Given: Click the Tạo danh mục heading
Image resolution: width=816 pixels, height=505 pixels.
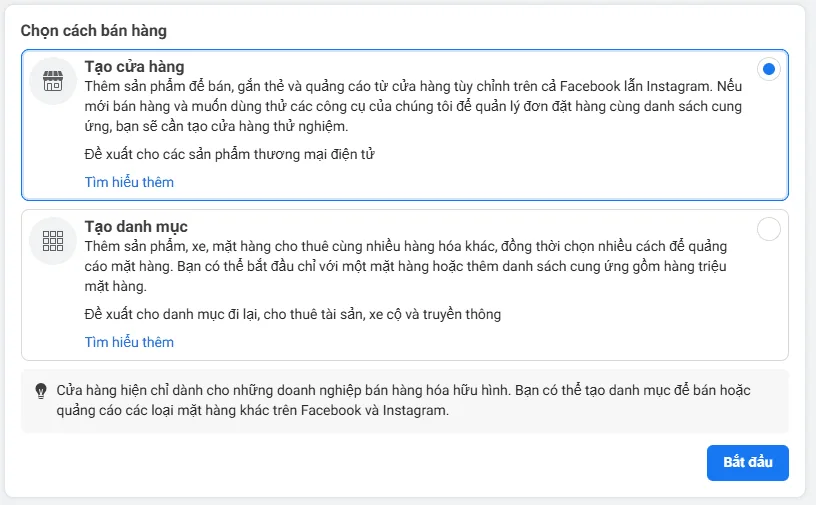Looking at the screenshot, I should point(136,227).
